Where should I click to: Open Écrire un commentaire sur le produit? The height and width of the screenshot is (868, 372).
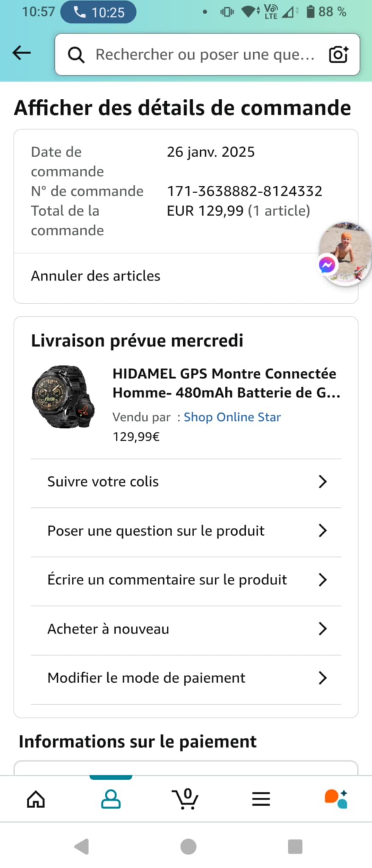(186, 580)
